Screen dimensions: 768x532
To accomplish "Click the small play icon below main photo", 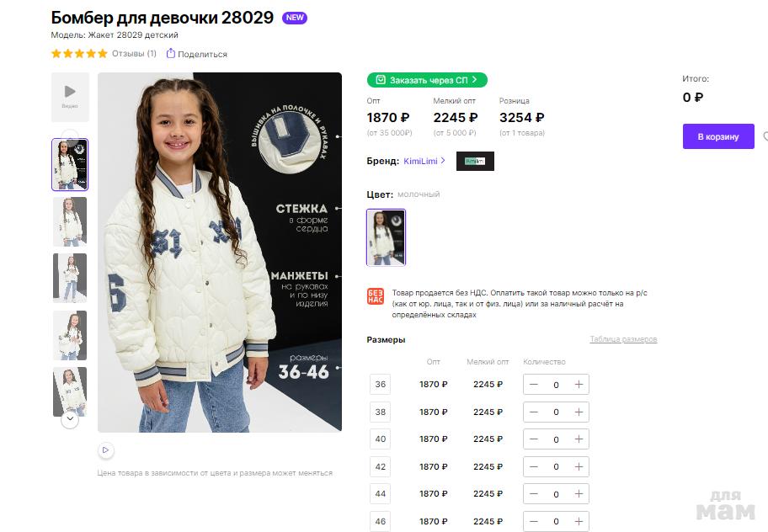I will (x=106, y=450).
